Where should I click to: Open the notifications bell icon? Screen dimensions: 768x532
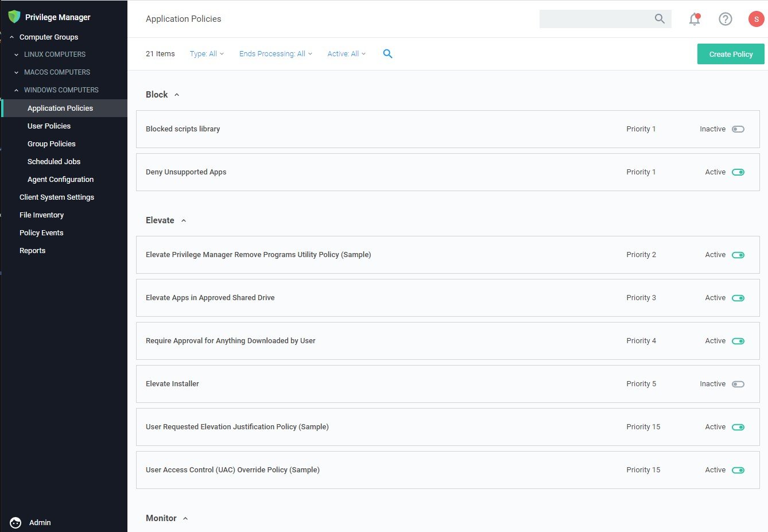click(x=695, y=19)
